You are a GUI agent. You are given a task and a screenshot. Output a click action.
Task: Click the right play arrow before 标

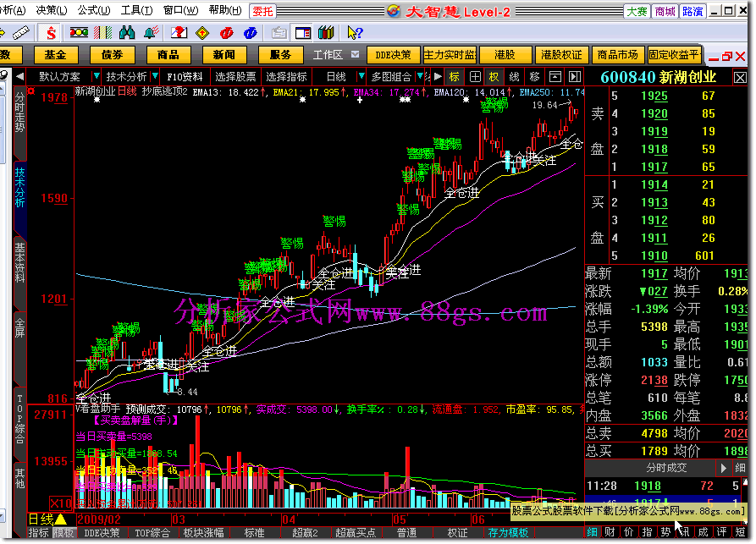click(x=438, y=77)
